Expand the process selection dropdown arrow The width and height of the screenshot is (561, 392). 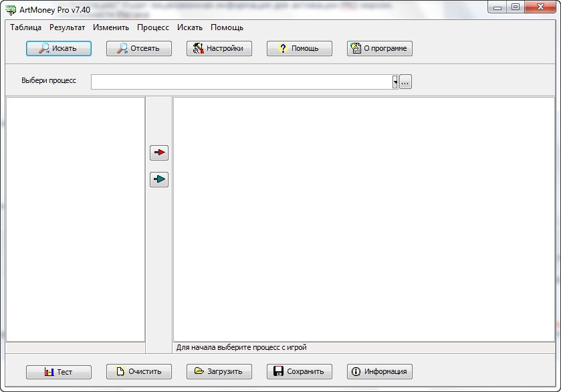pos(395,82)
